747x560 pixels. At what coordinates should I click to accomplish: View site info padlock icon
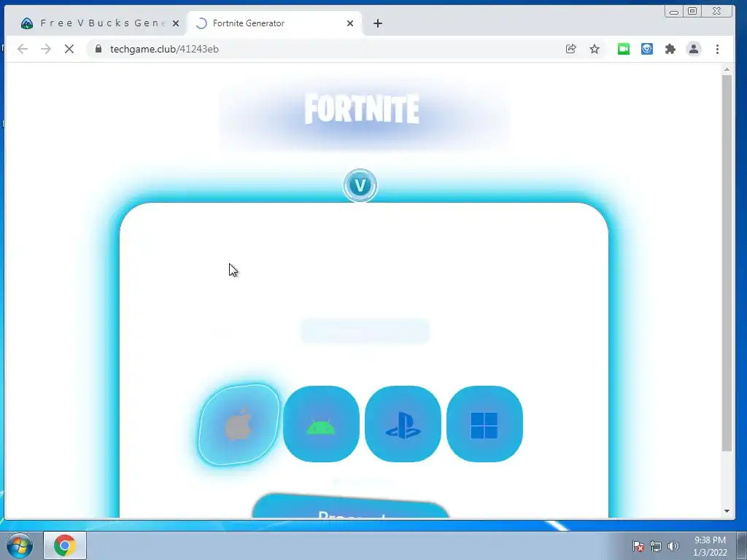(98, 49)
